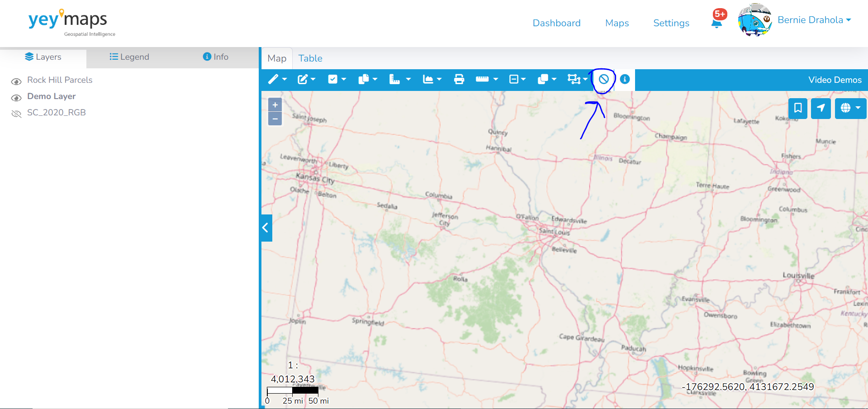The width and height of the screenshot is (868, 409).
Task: Click the info icon in the map toolbar
Action: click(625, 79)
